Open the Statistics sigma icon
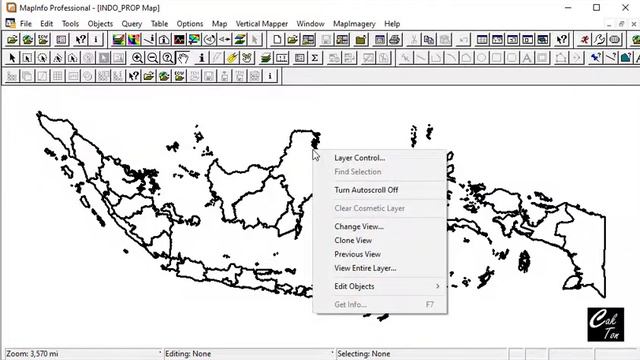640x360 pixels. (x=315, y=58)
